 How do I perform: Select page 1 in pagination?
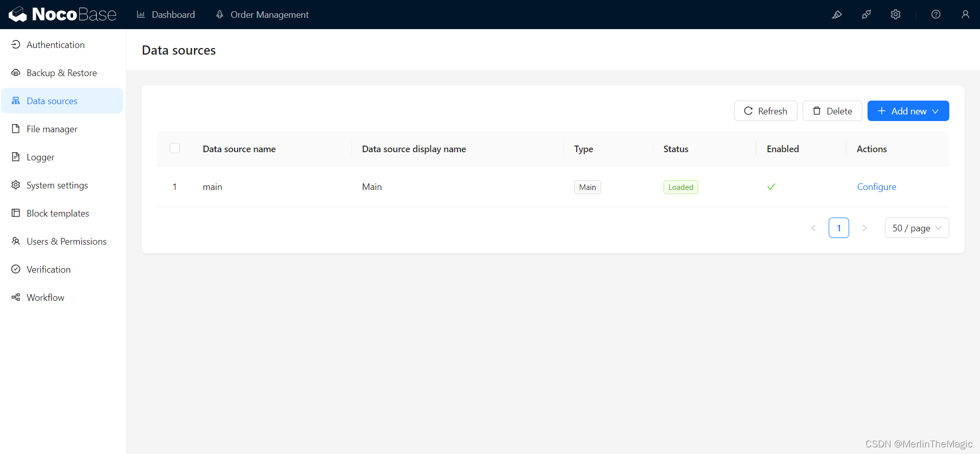point(839,228)
